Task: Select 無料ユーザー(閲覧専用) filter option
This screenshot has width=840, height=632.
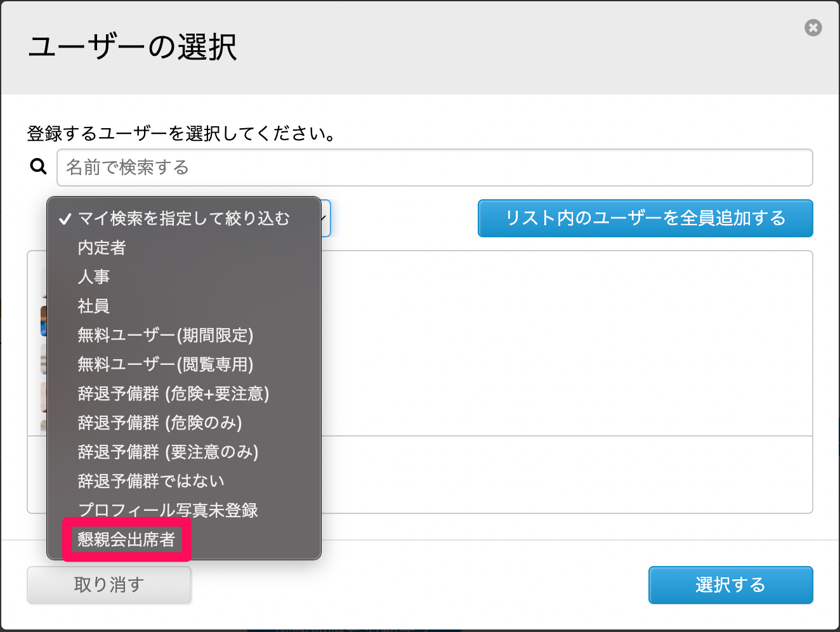Action: (x=184, y=364)
